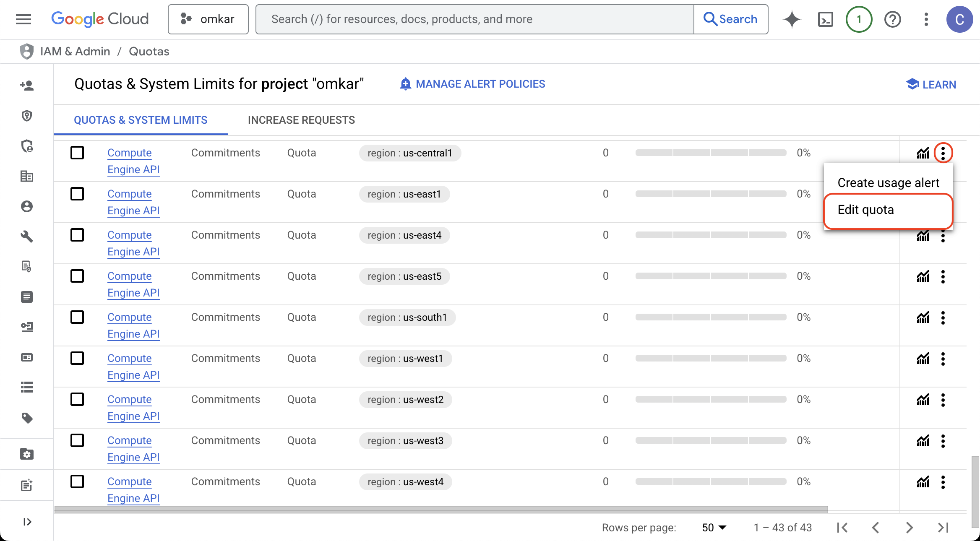This screenshot has width=980, height=541.
Task: Switch to the Increase Requests tab
Action: pyautogui.click(x=301, y=120)
